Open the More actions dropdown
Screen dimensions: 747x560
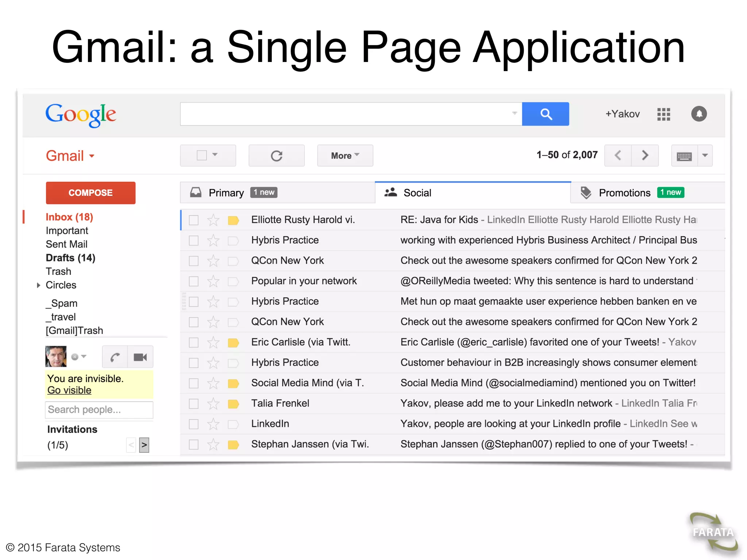point(345,156)
